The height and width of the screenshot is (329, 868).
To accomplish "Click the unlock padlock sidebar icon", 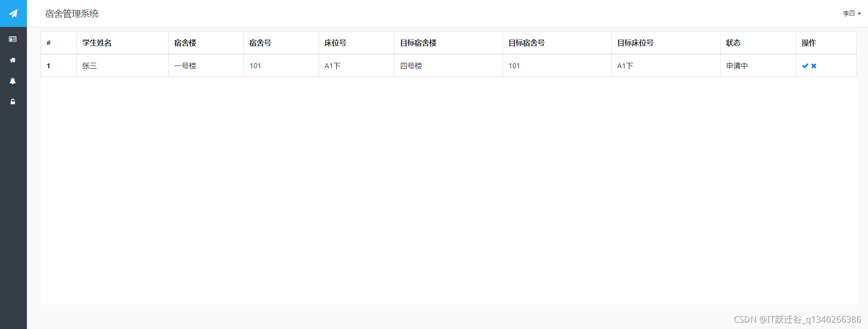I will [13, 102].
